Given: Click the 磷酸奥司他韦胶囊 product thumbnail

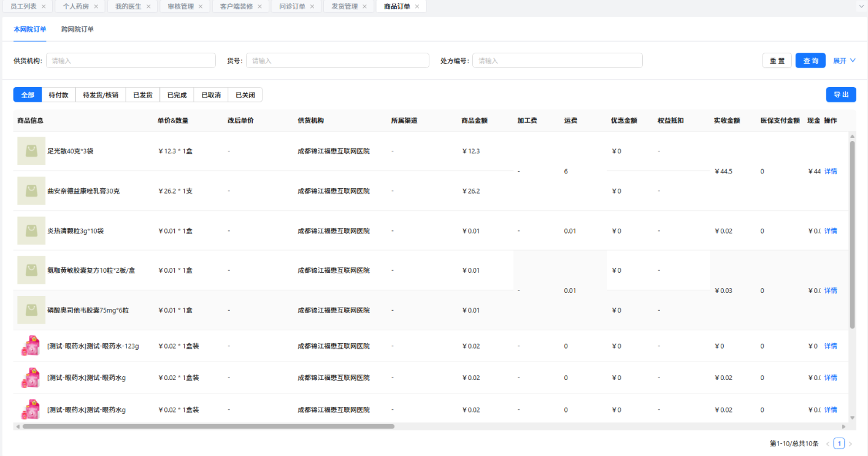Looking at the screenshot, I should 31,310.
